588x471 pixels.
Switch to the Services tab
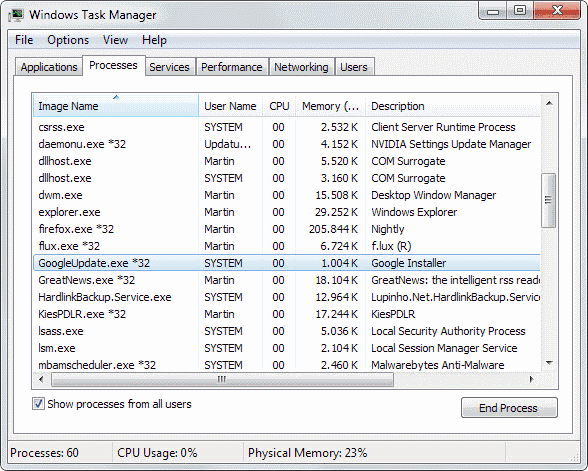[170, 67]
